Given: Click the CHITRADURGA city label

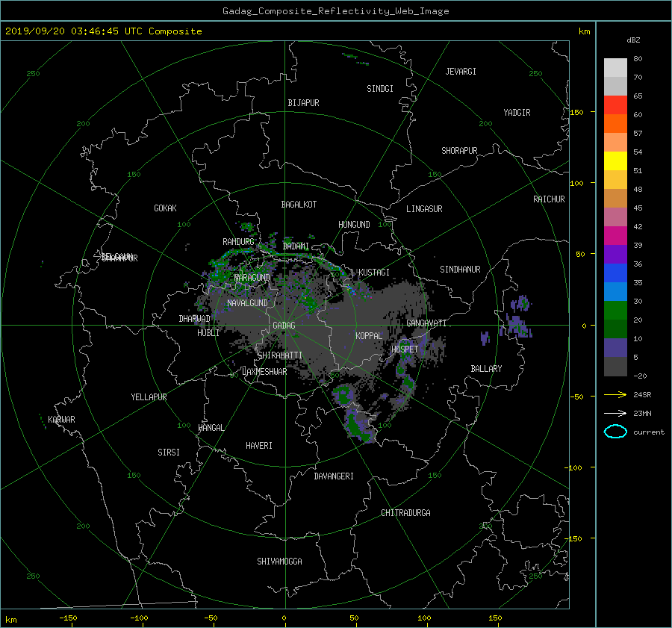Looking at the screenshot, I should click(405, 513).
